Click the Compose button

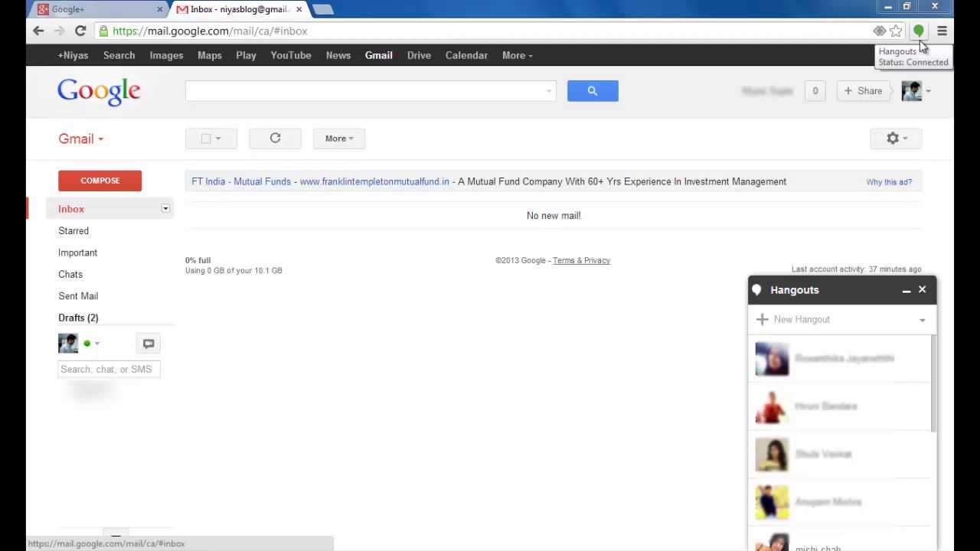[100, 181]
